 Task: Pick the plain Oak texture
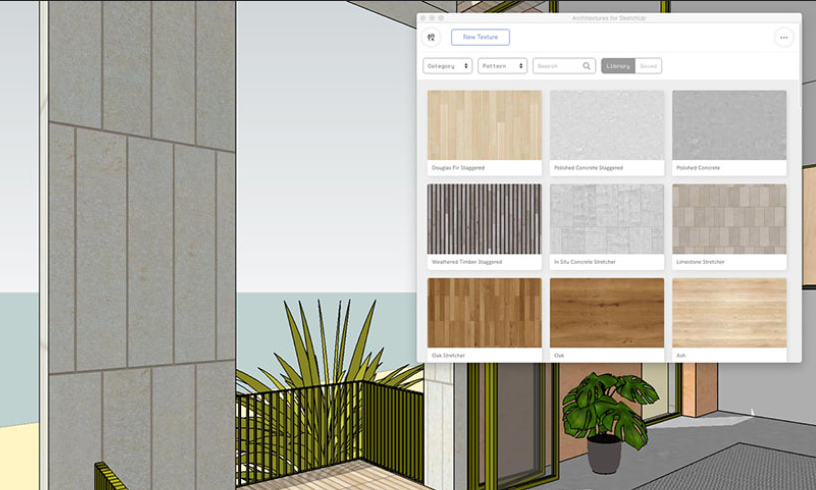click(x=607, y=312)
